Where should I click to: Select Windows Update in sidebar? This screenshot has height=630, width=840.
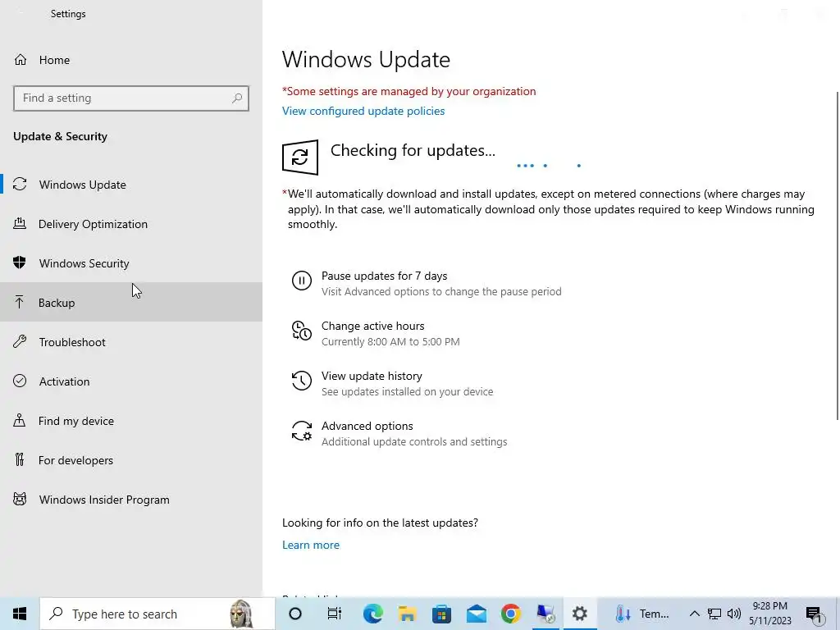(131, 185)
